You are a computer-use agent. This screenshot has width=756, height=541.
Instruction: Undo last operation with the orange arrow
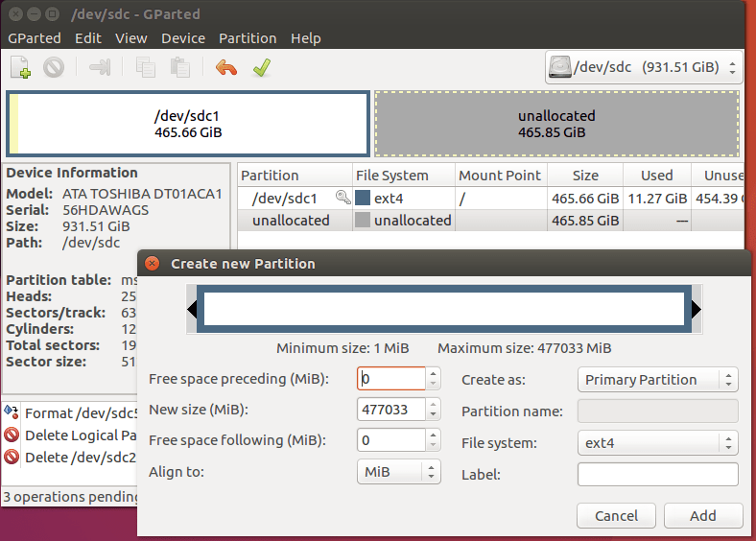226,67
